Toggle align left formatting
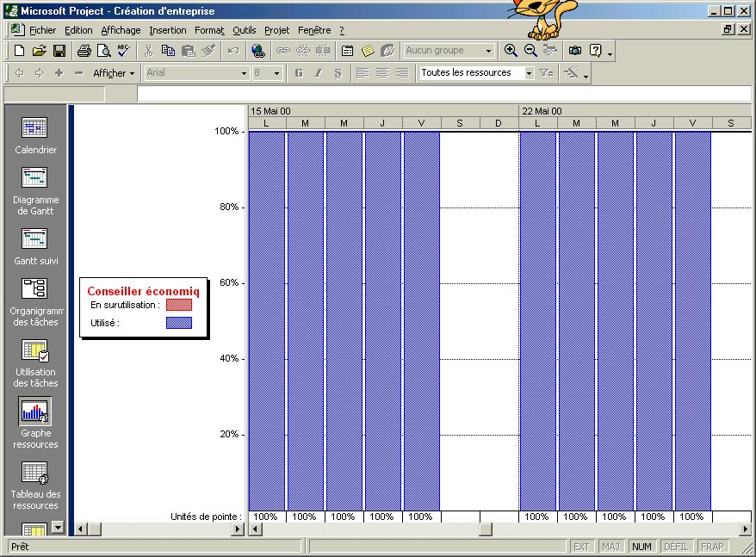The height and width of the screenshot is (557, 756). [363, 73]
